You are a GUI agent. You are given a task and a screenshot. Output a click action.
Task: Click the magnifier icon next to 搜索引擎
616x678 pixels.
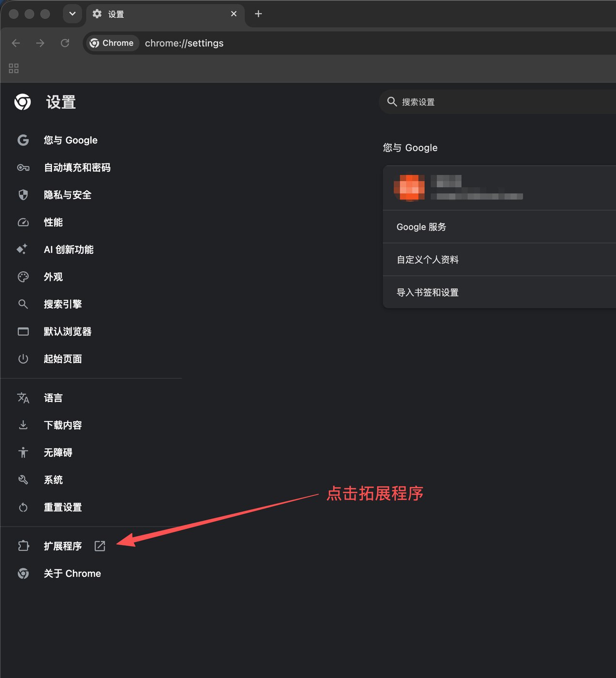[x=23, y=304]
